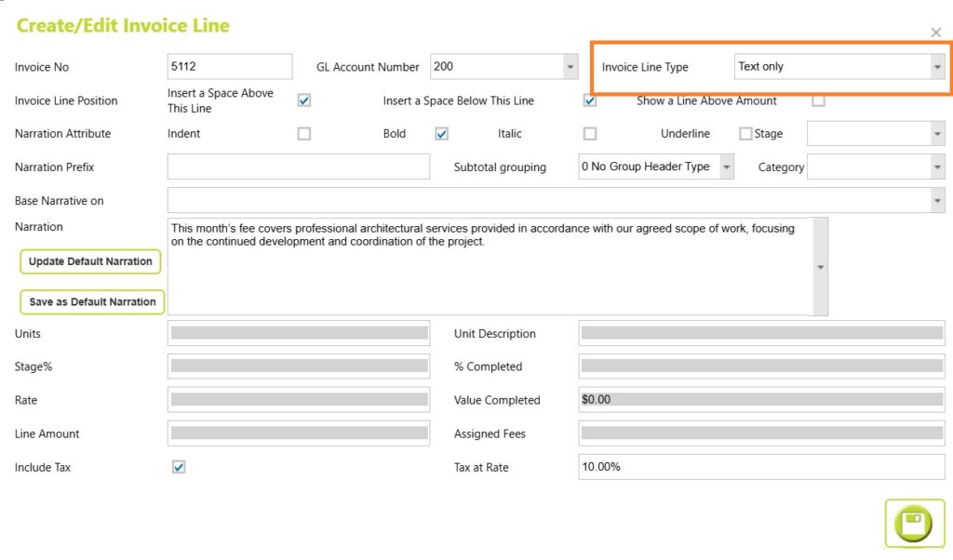Open the Base Narrative on dropdown
This screenshot has height=560, width=953.
(937, 200)
